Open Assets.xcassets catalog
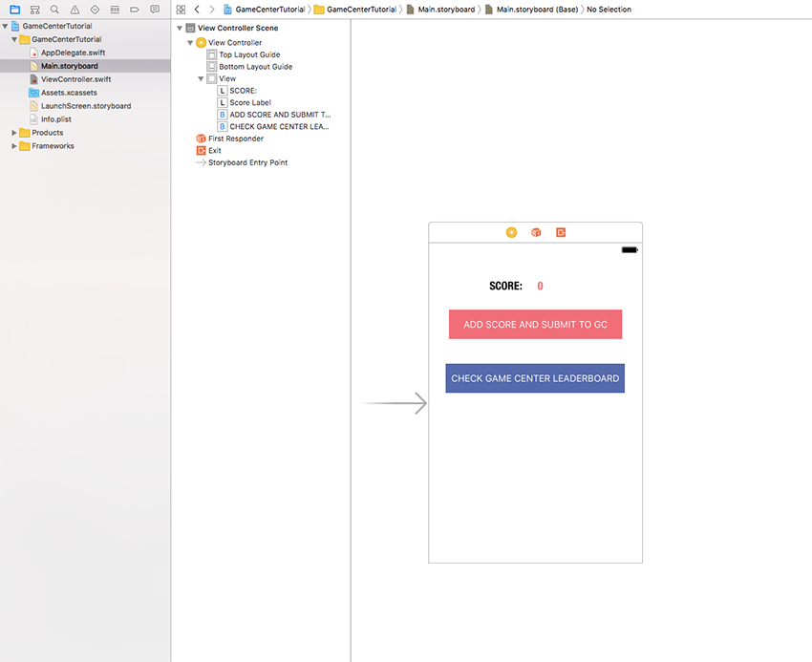812x662 pixels. [69, 93]
